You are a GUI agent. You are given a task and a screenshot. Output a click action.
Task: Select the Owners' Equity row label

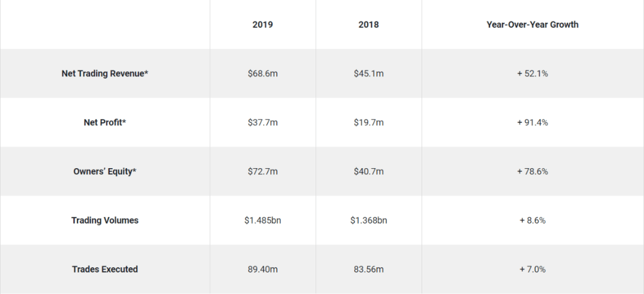coord(105,171)
